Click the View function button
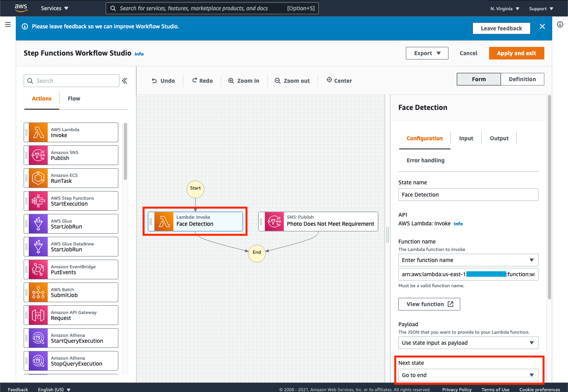This screenshot has height=392, width=568. pos(429,304)
